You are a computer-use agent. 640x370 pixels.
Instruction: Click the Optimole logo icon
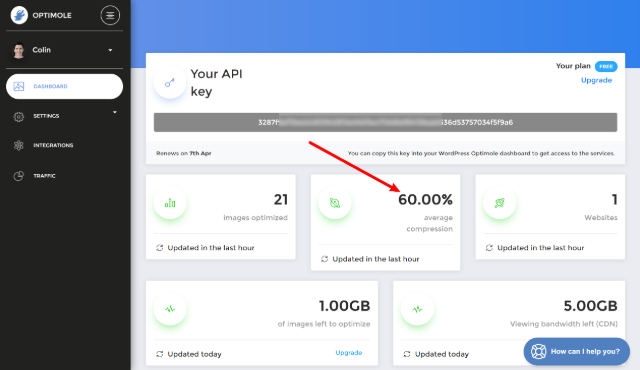pos(19,16)
